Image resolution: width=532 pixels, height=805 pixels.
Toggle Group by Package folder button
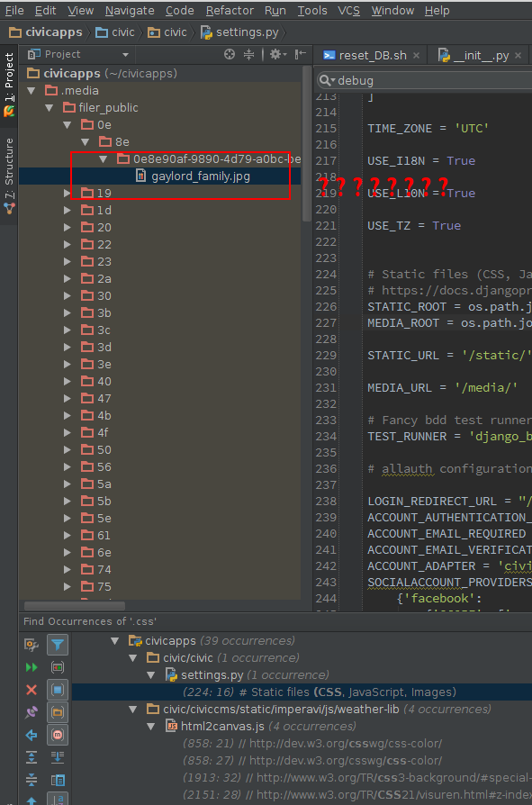click(58, 712)
